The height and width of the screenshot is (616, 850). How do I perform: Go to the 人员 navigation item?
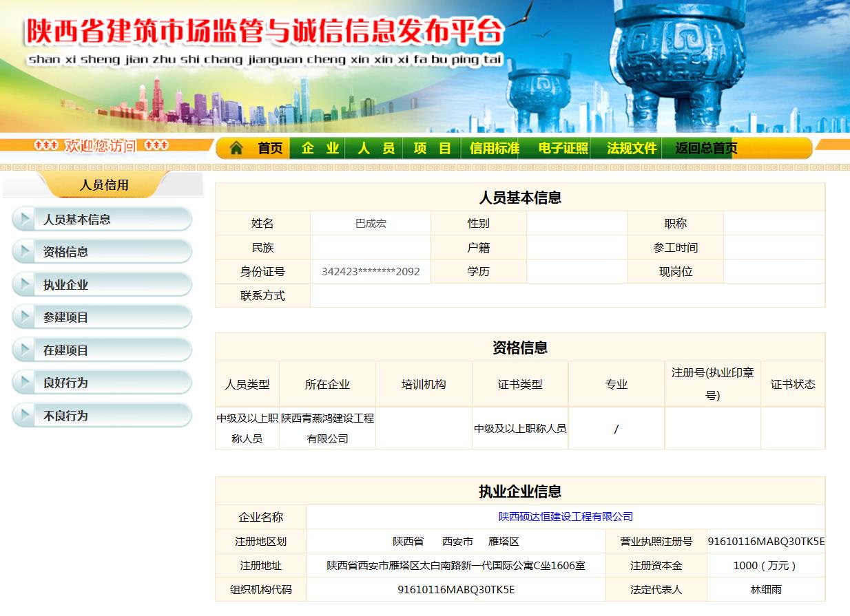376,148
